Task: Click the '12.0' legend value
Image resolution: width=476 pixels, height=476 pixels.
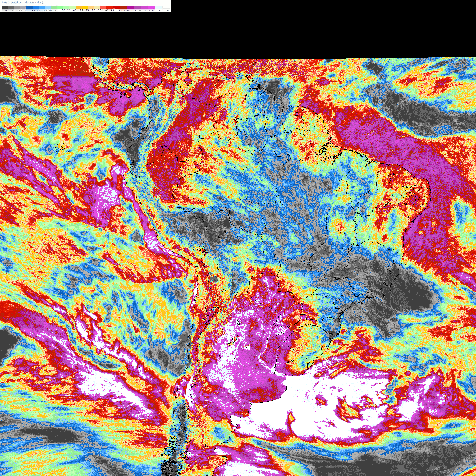Action: pos(154,10)
